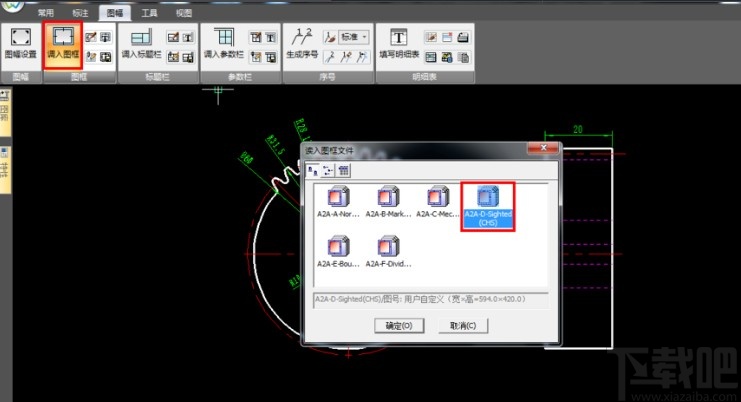Click the lower-left small icon in 参数栏 group
Screen dimensions: 741x402
click(x=256, y=57)
